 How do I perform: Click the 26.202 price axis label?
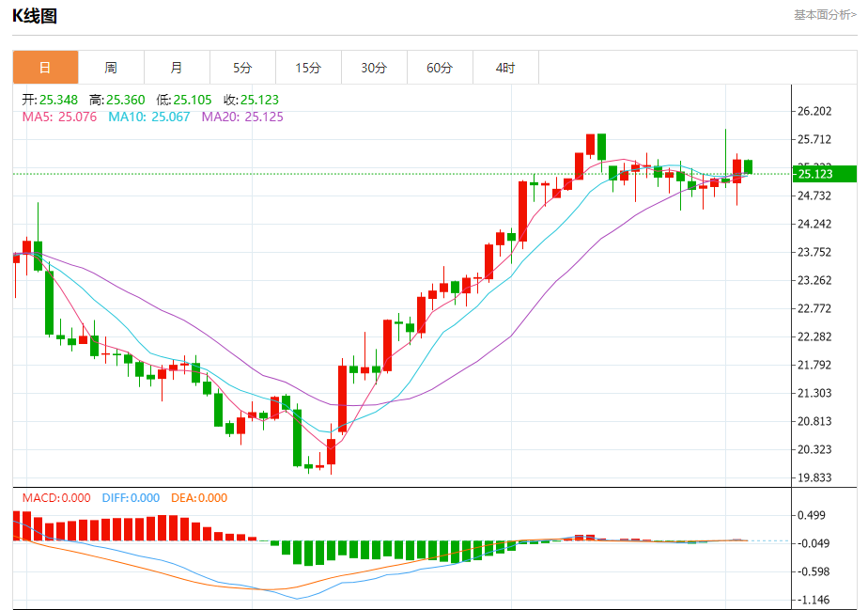point(814,111)
